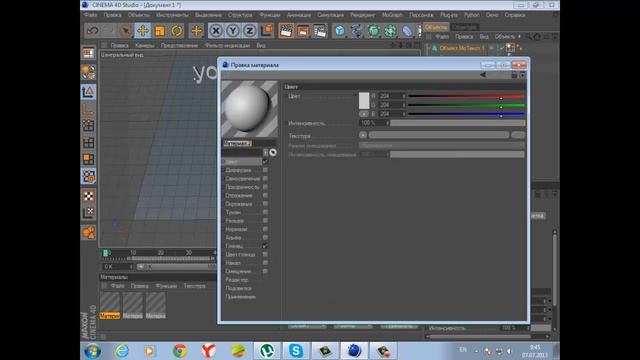Click on the blue B color slider

coord(466,114)
